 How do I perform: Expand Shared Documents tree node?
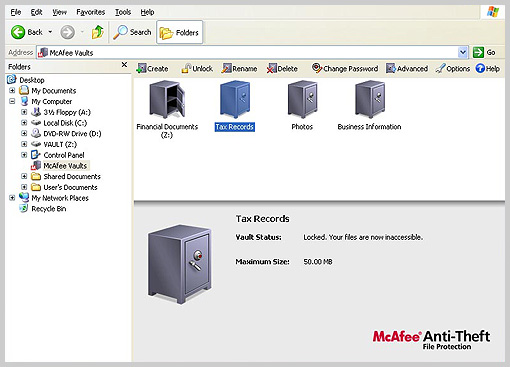(x=24, y=176)
